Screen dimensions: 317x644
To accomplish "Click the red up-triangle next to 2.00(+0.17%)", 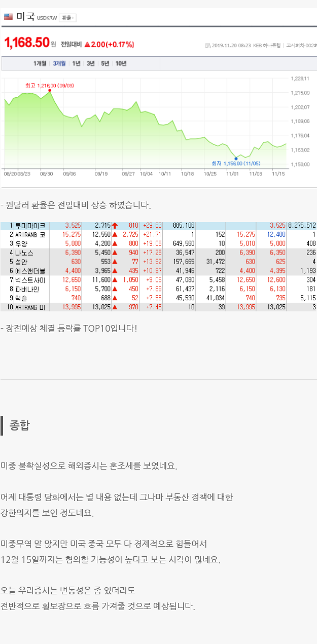I will point(87,45).
